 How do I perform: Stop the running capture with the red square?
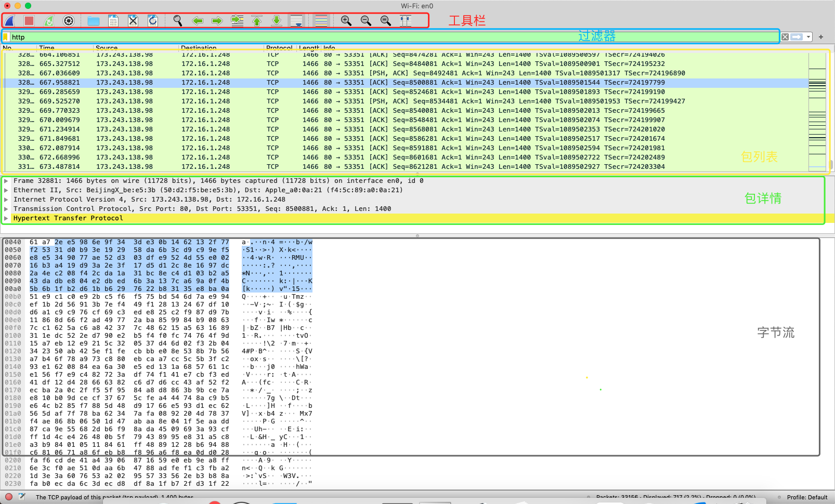pos(29,21)
